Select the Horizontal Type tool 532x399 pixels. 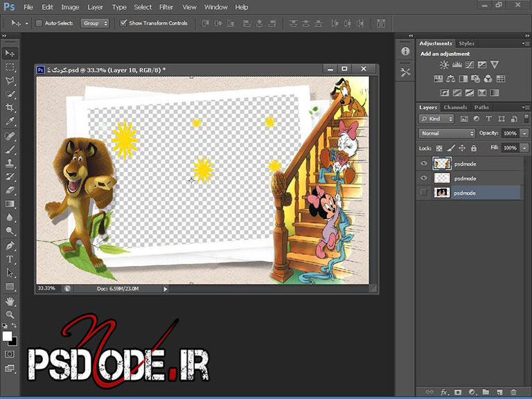[10, 259]
